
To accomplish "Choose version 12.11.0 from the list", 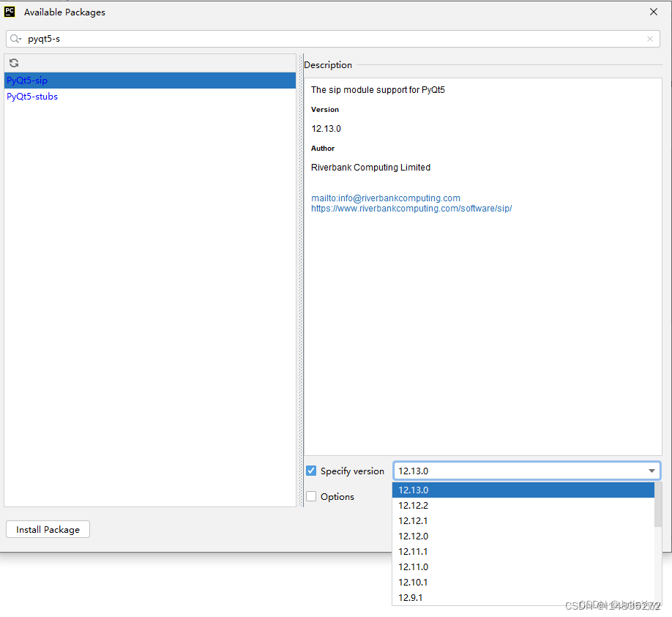I will point(523,567).
